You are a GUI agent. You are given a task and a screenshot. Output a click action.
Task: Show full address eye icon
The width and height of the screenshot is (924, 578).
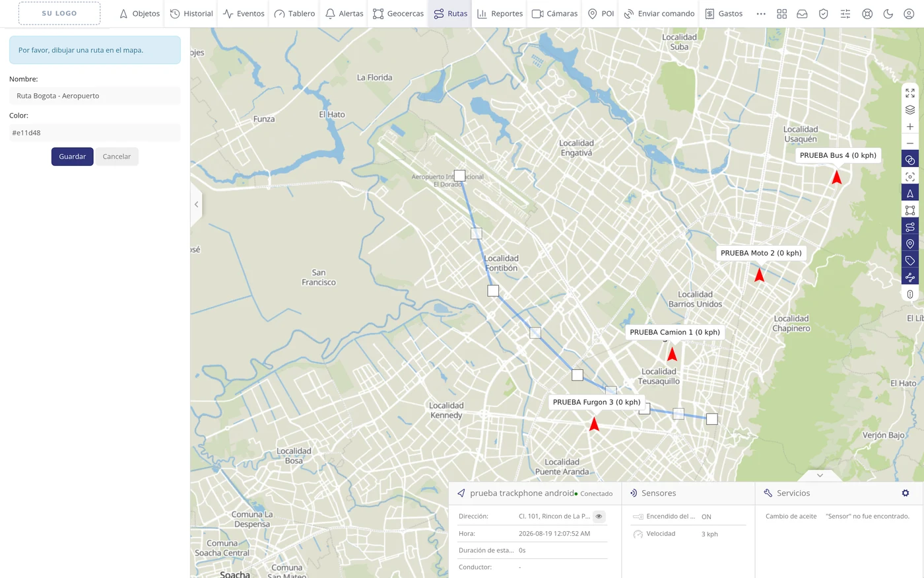pyautogui.click(x=599, y=517)
